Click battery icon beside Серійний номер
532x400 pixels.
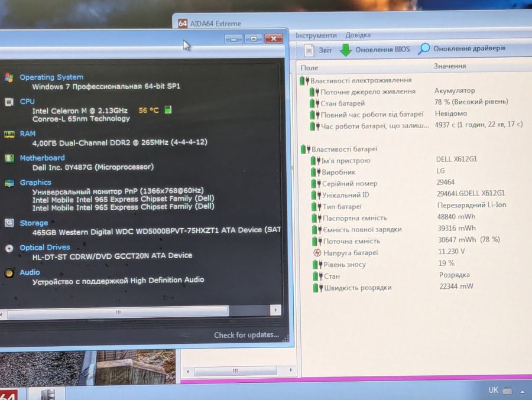click(x=316, y=184)
